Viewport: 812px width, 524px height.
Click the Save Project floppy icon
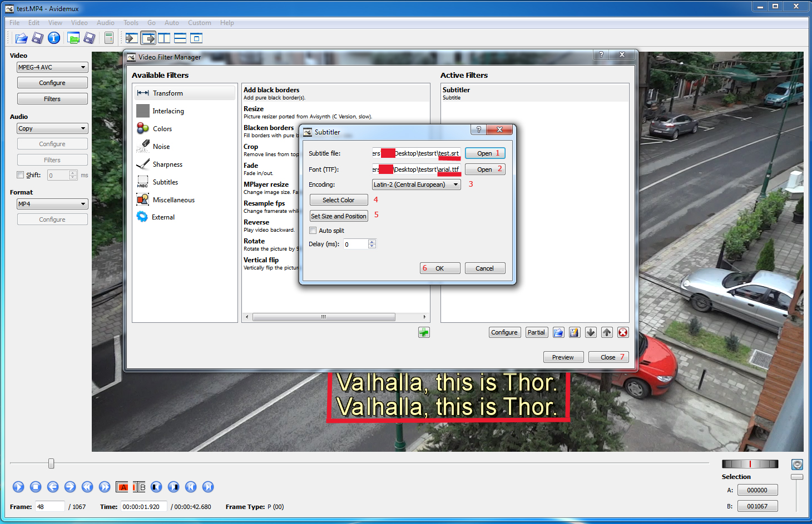[x=89, y=38]
